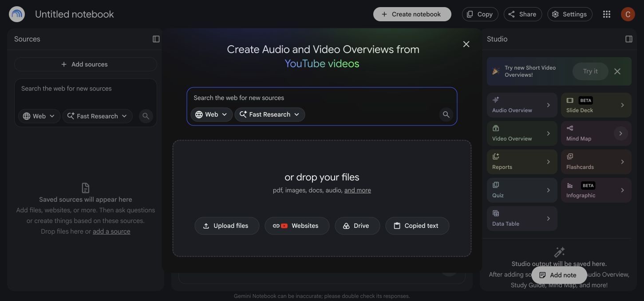Dismiss the Short Video Overviews banner
Viewport: 644px width, 301px height.
617,71
